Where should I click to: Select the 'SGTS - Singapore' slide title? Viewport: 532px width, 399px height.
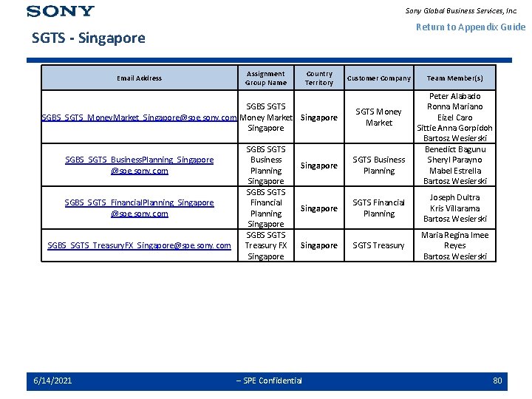(89, 38)
